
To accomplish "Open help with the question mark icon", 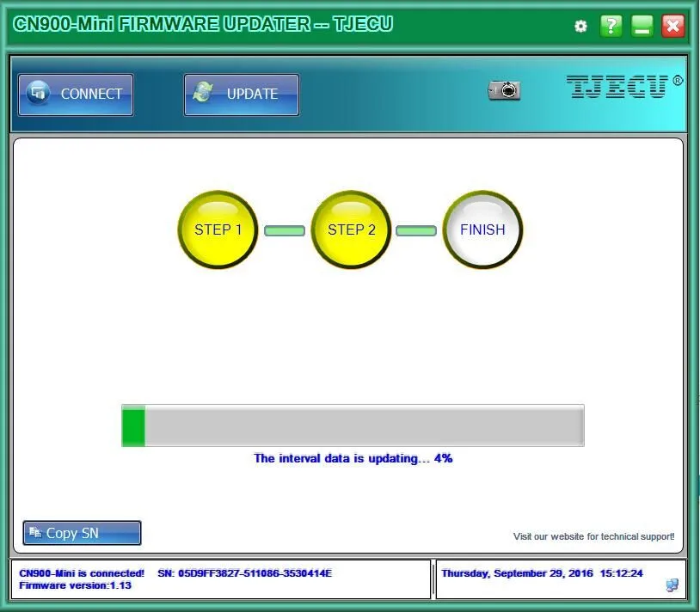I will click(611, 26).
